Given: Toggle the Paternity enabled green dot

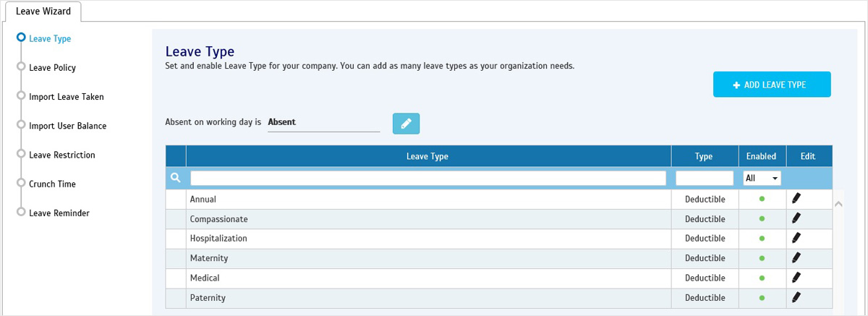Looking at the screenshot, I should tap(762, 297).
